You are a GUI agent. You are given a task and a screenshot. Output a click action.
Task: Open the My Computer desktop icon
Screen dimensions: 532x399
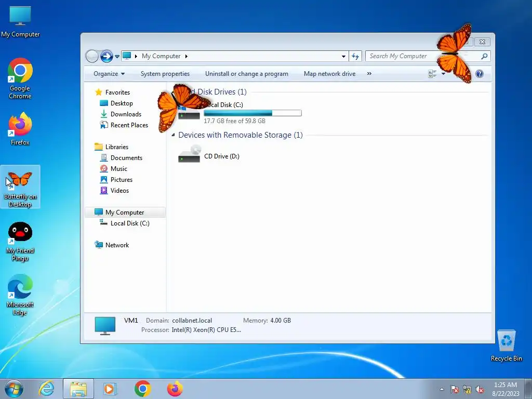(20, 22)
